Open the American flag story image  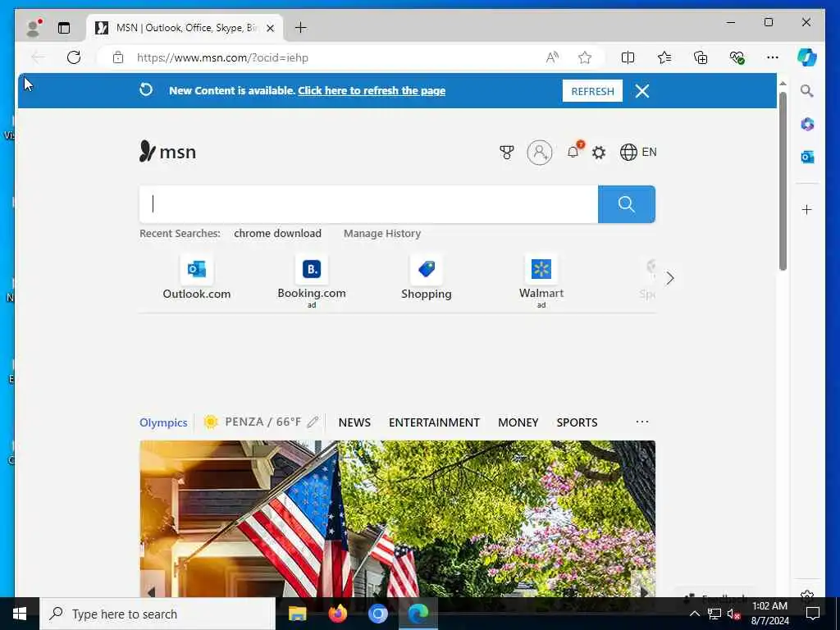tap(398, 518)
